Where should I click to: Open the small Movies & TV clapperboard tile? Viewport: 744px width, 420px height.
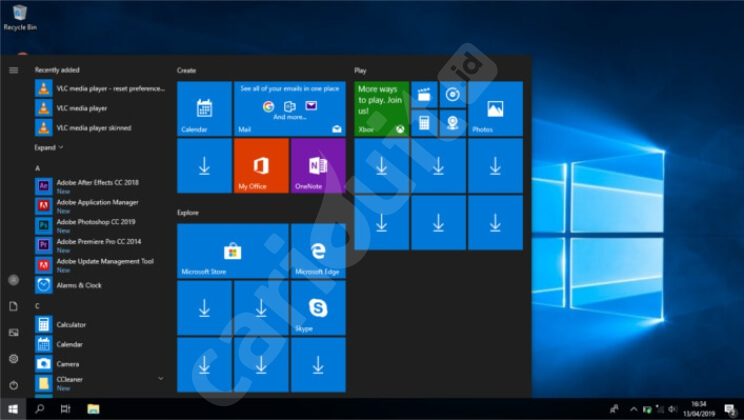(424, 94)
